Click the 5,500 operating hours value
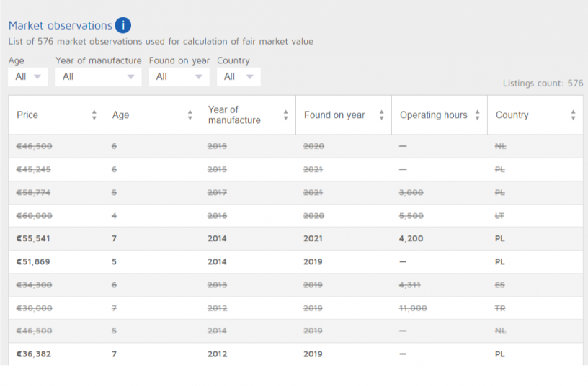Screen dimensions: 588x386 (x=411, y=216)
